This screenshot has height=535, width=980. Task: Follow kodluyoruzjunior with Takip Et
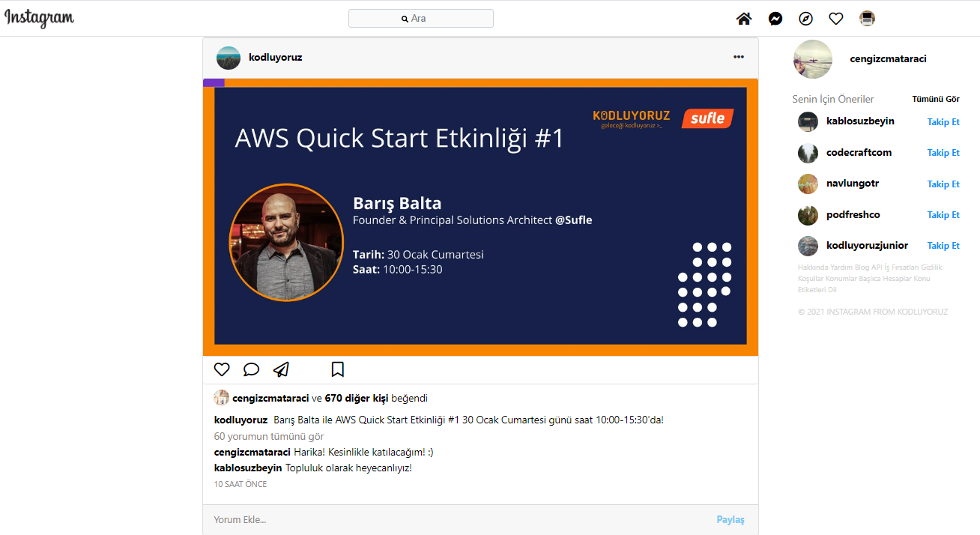pyautogui.click(x=943, y=246)
